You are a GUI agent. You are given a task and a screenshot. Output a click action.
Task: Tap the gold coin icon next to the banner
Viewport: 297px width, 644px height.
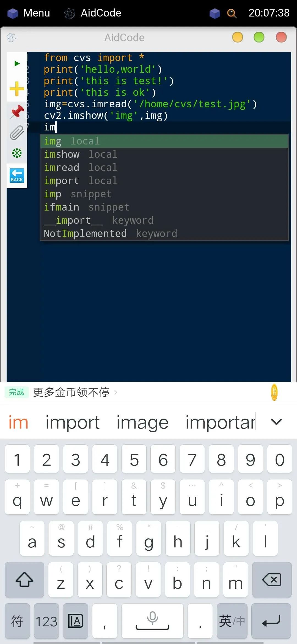point(274,392)
